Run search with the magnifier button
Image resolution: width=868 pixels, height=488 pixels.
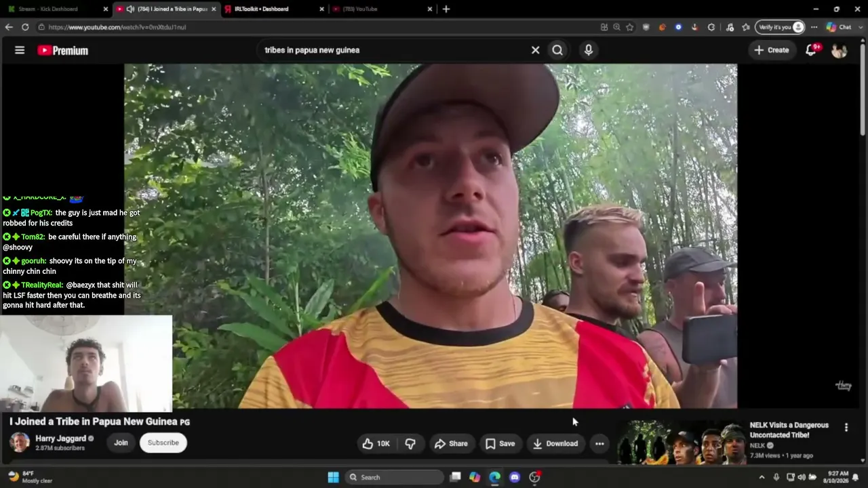tap(557, 50)
